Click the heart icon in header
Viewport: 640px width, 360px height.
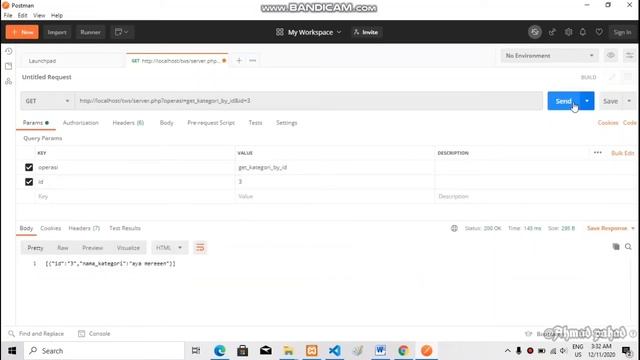coord(599,32)
